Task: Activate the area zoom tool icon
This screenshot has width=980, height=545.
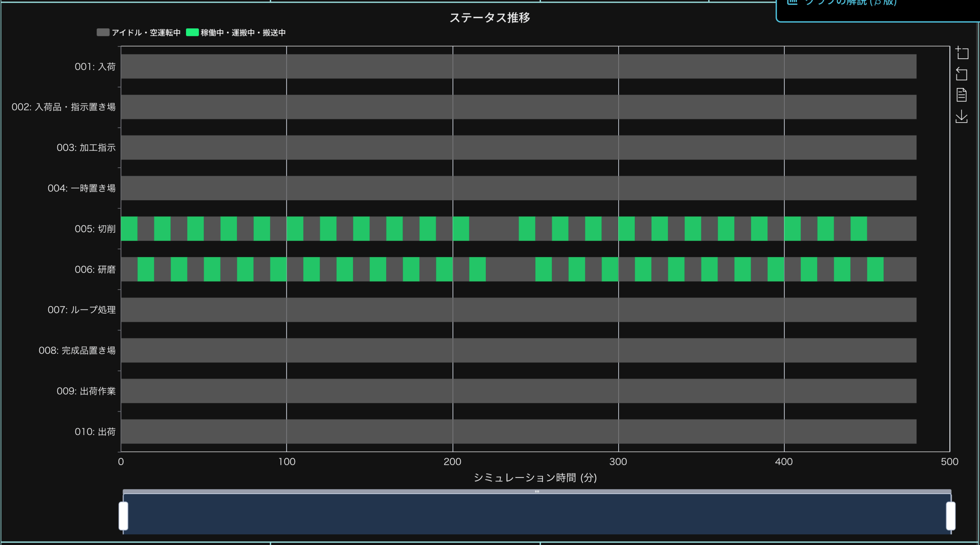Action: point(962,53)
